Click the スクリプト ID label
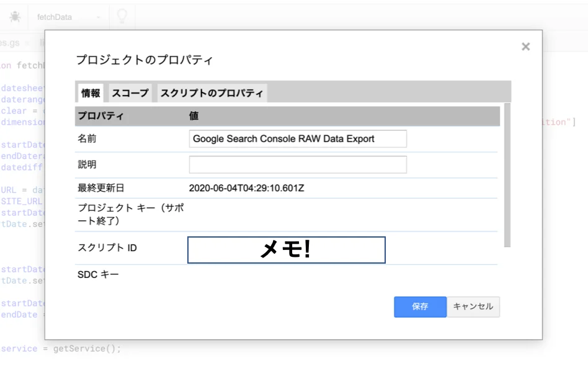The width and height of the screenshot is (588, 366). coord(107,248)
